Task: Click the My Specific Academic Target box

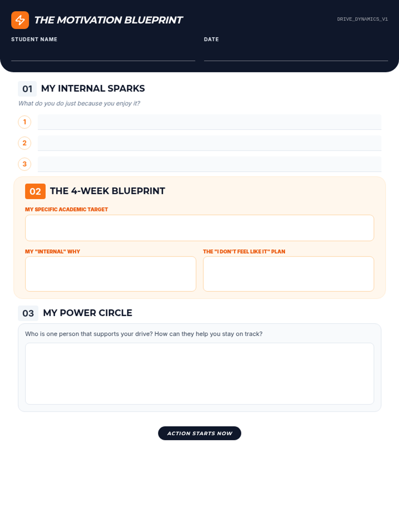Action: (199, 228)
